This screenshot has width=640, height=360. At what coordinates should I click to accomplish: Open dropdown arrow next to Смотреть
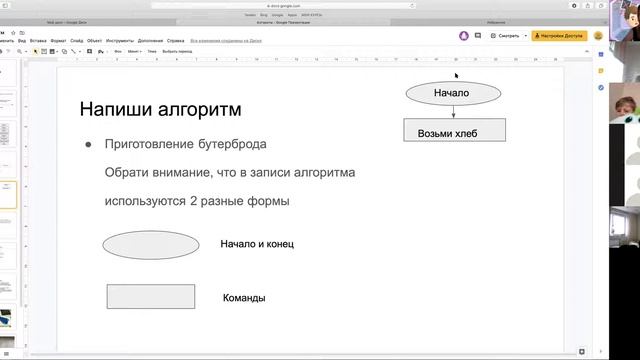tap(525, 36)
